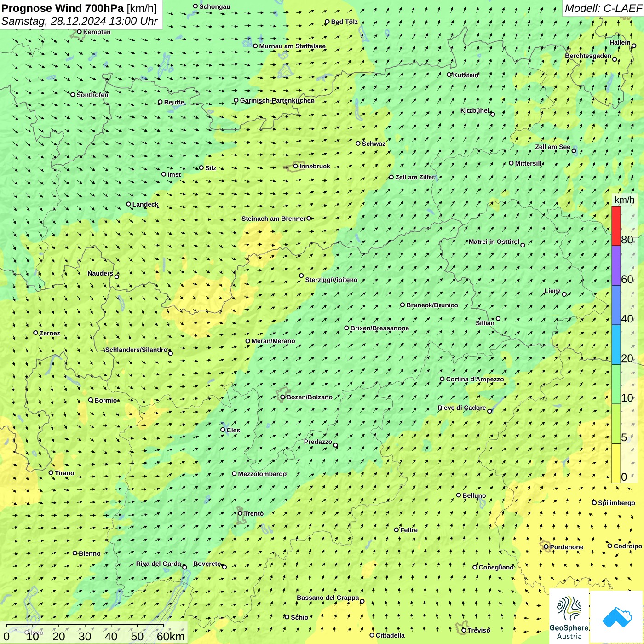The height and width of the screenshot is (644, 644).
Task: Select the Riva del Garda label
Action: click(159, 563)
